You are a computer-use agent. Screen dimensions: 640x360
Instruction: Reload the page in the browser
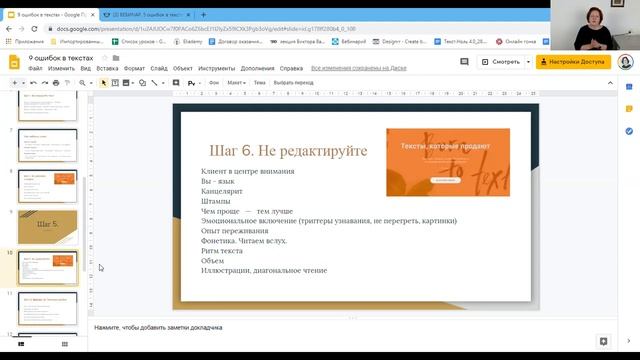[34, 29]
